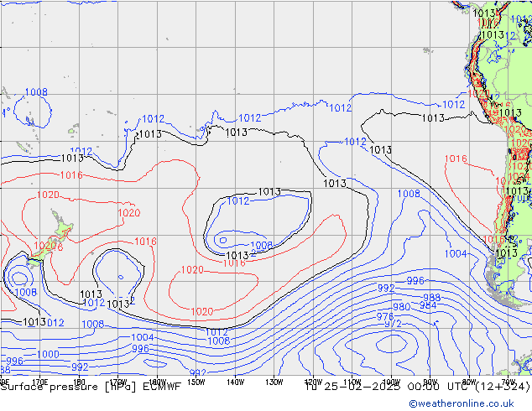
Task: Click the blue 1004 label near southern Chile
Action: pos(456,253)
